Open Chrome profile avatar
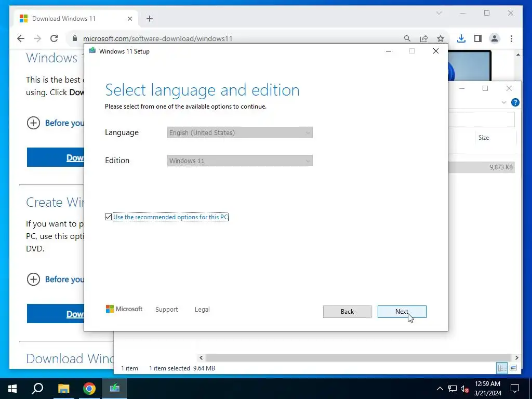 tap(495, 38)
